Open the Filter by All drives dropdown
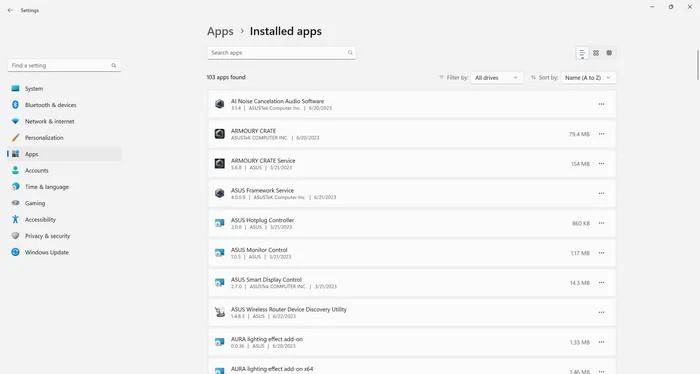 [496, 78]
